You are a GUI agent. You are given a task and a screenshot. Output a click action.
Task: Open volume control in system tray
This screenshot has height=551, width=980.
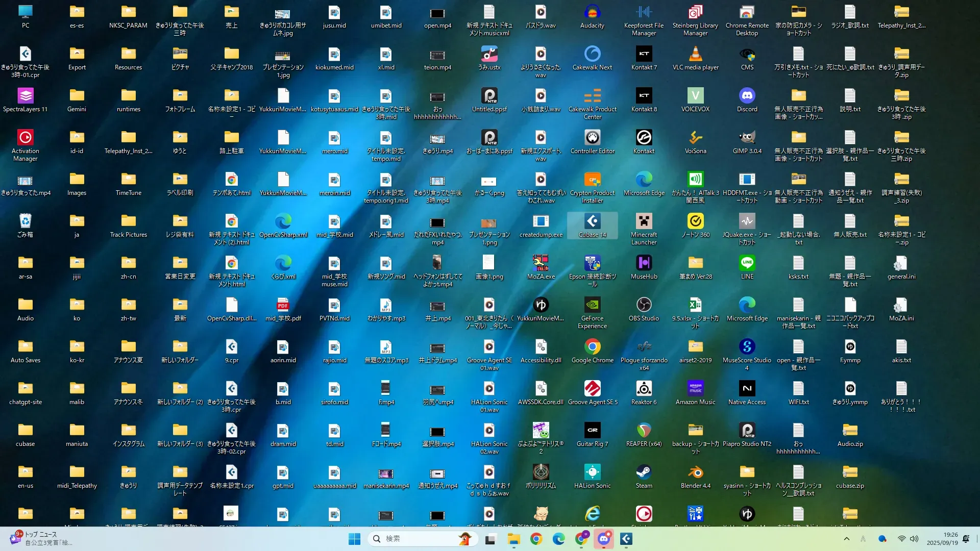(x=914, y=539)
